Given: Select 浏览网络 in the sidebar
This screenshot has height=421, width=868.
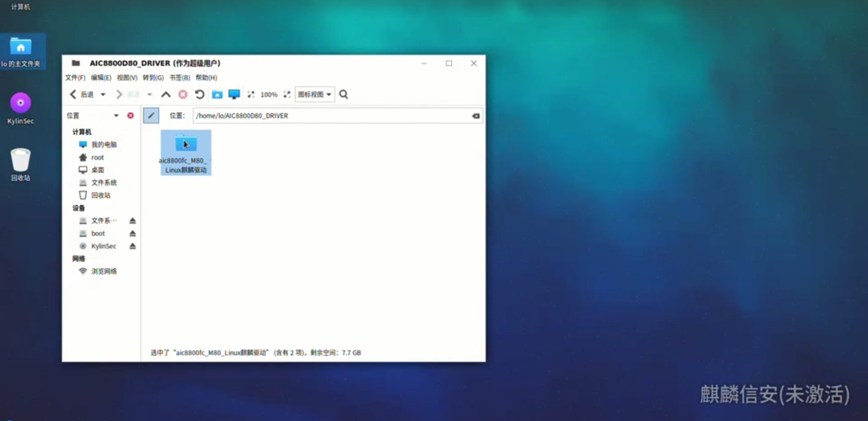Looking at the screenshot, I should coord(104,272).
